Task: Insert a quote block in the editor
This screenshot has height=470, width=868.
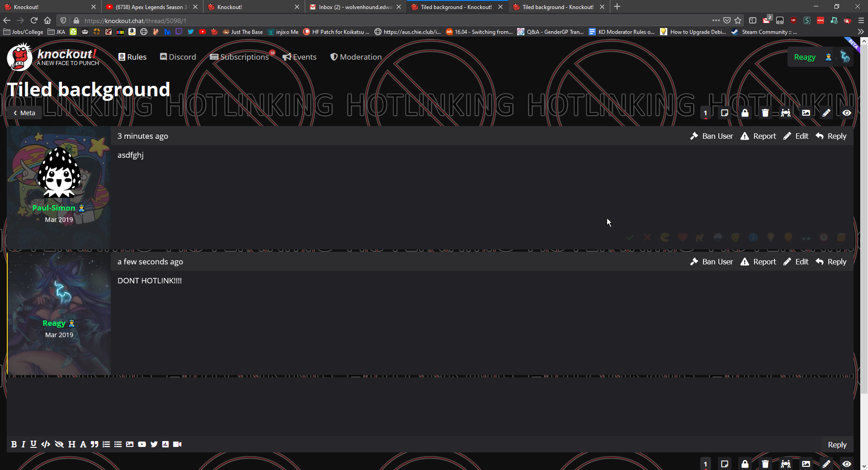Action: pyautogui.click(x=94, y=444)
